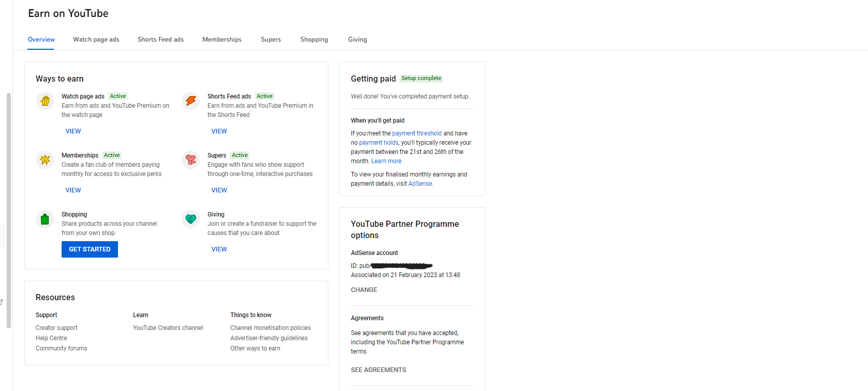868x391 pixels.
Task: Go to the Supers tab
Action: pyautogui.click(x=271, y=40)
